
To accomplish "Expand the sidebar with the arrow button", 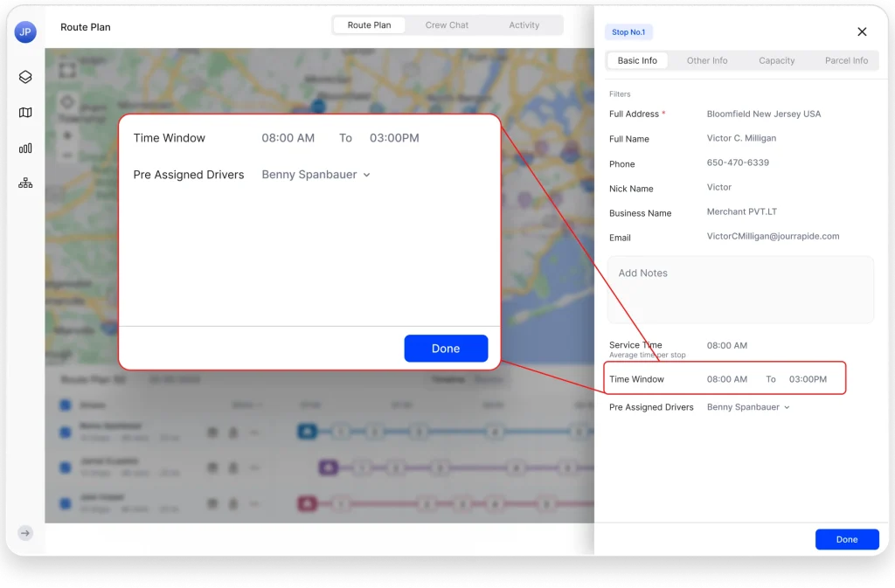I will [x=25, y=533].
